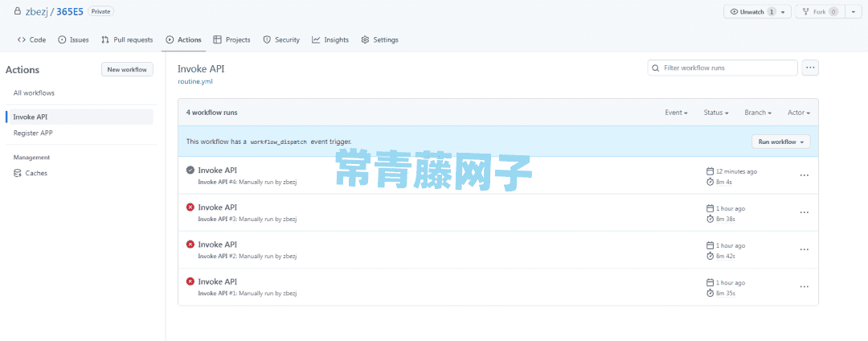Click search magnifier icon in filter box
Image resolution: width=868 pixels, height=341 pixels.
[656, 68]
